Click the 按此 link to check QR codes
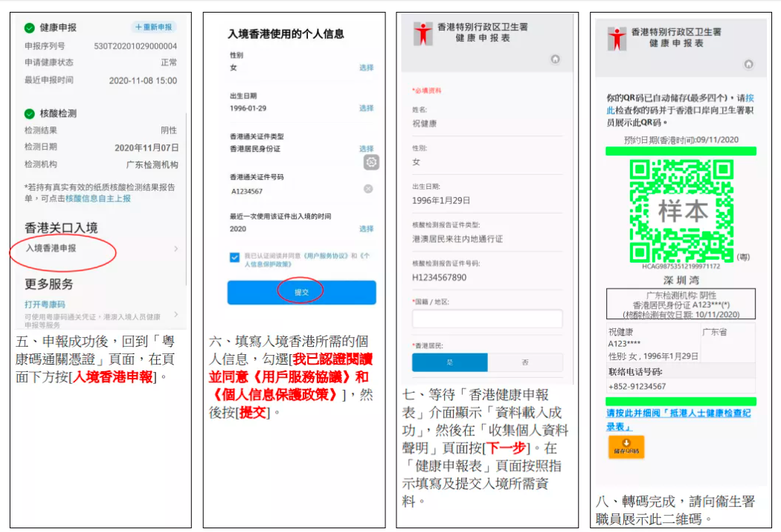Screen dimensions: 781x532 [x=681, y=103]
